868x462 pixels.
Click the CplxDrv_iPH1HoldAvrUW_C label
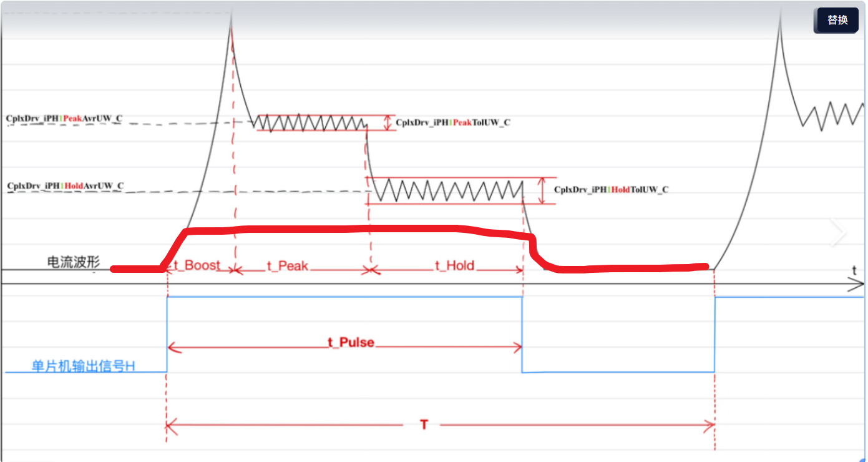66,185
